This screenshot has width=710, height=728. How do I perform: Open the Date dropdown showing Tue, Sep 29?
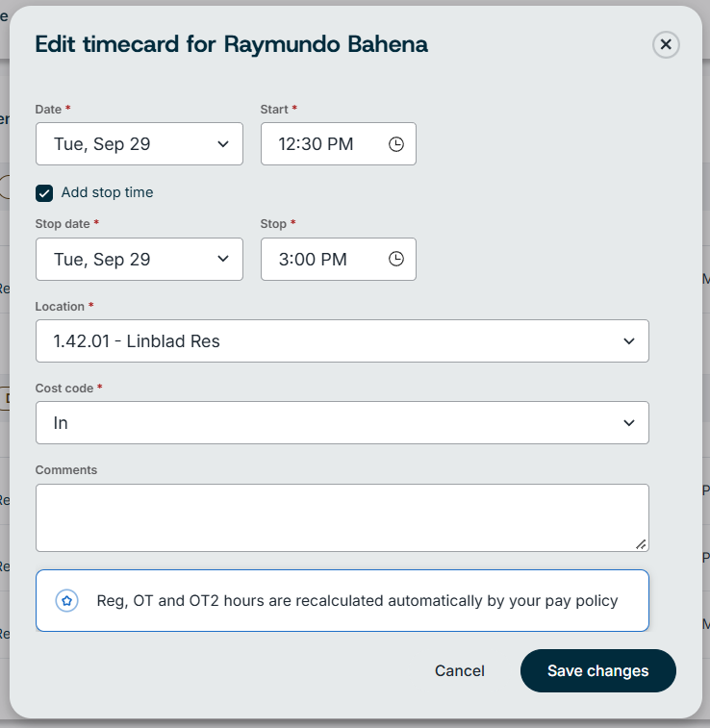tap(139, 144)
